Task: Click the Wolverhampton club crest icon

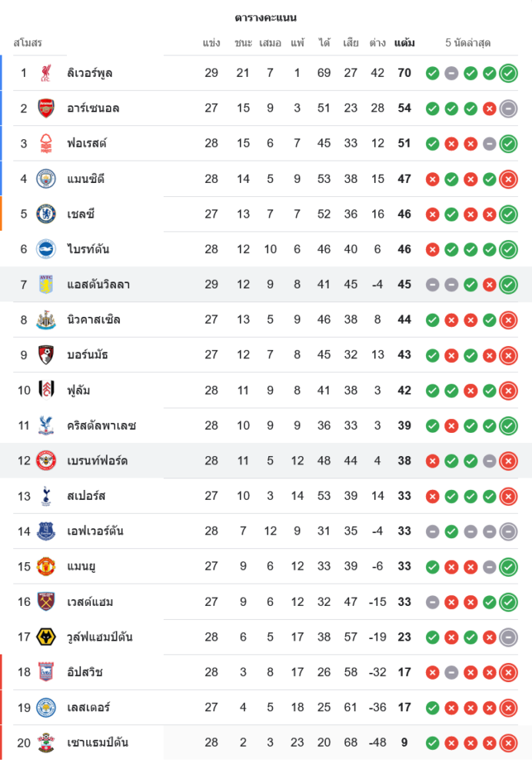Action: tap(46, 637)
